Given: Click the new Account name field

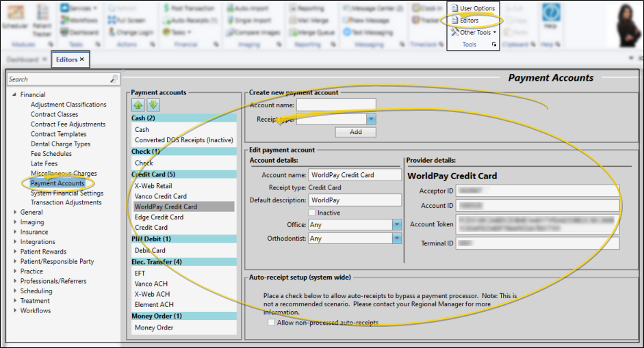Looking at the screenshot, I should tap(335, 105).
